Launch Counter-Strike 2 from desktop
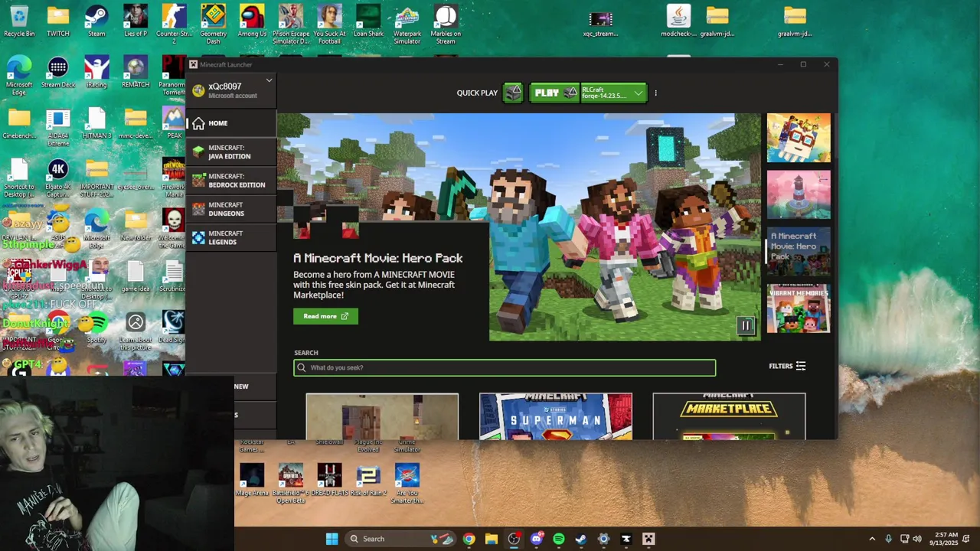The image size is (980, 551). [175, 24]
